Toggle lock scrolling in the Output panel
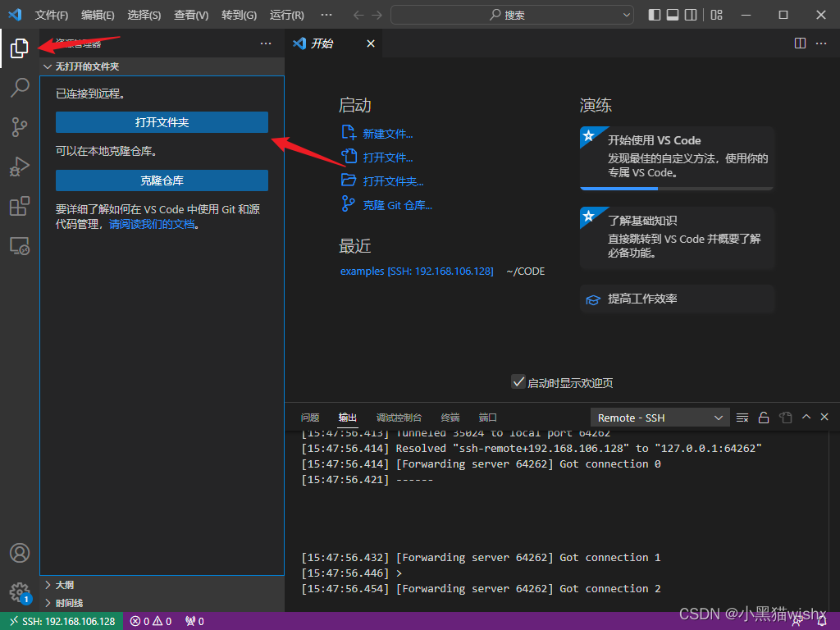This screenshot has height=630, width=840. click(x=763, y=417)
